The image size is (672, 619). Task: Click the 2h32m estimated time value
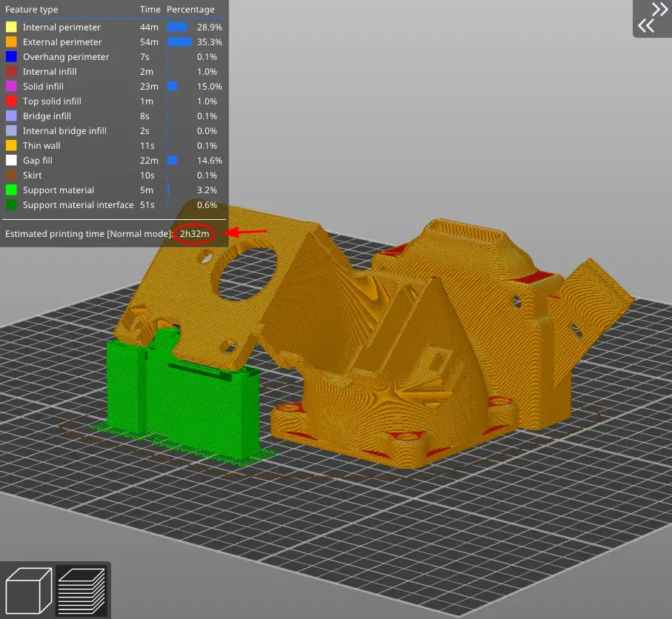[195, 233]
